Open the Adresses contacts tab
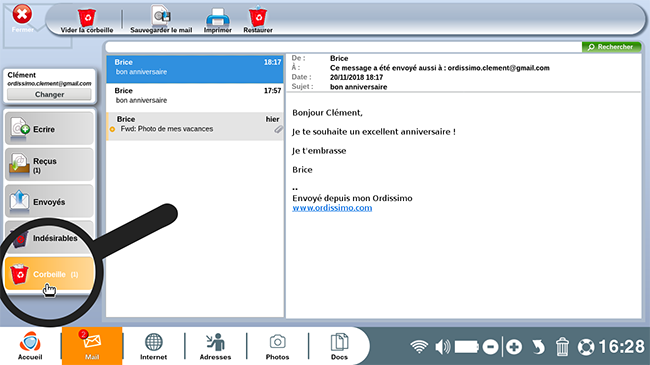This screenshot has height=365, width=650. pos(215,346)
